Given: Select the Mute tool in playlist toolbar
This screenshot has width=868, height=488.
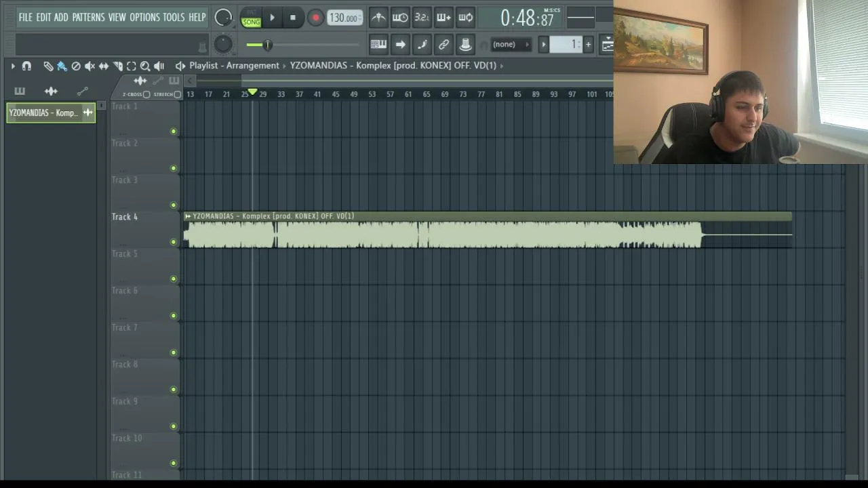Looking at the screenshot, I should (90, 66).
